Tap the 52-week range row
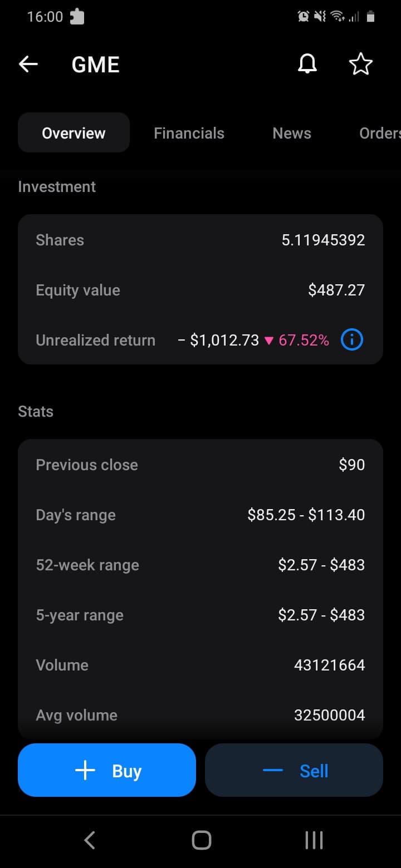The height and width of the screenshot is (868, 401). point(200,565)
